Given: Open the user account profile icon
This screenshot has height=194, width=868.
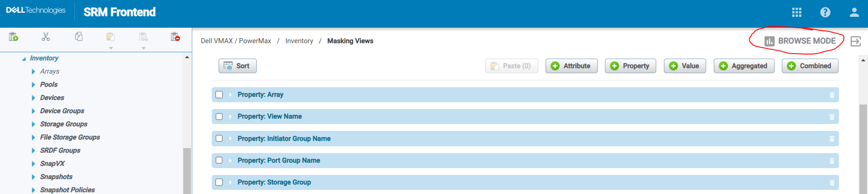Looking at the screenshot, I should click(x=854, y=12).
